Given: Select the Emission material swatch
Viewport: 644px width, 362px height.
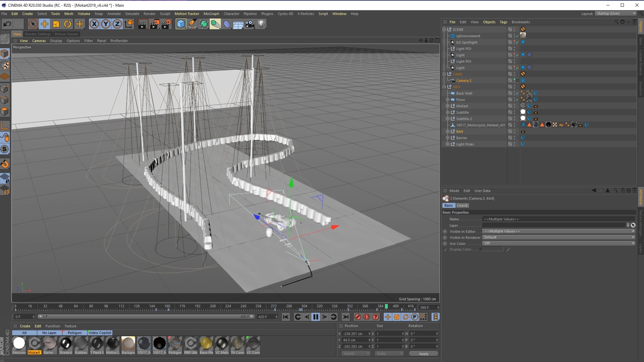Looking at the screenshot, I should coord(19,344).
